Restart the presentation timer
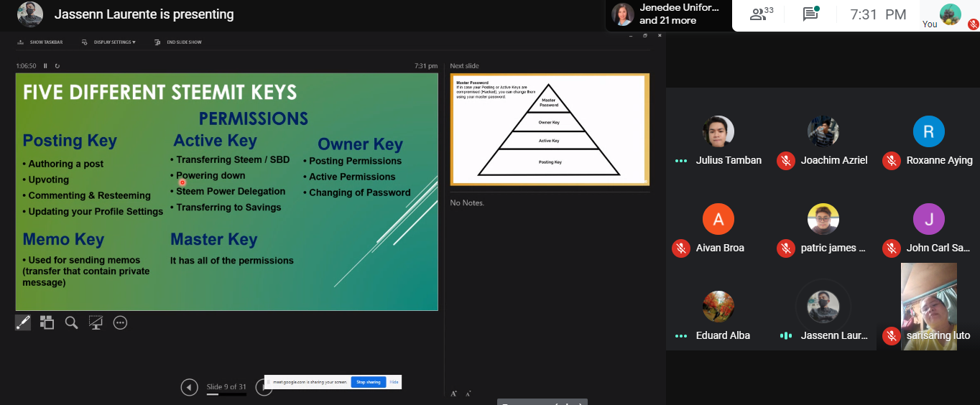 57,66
